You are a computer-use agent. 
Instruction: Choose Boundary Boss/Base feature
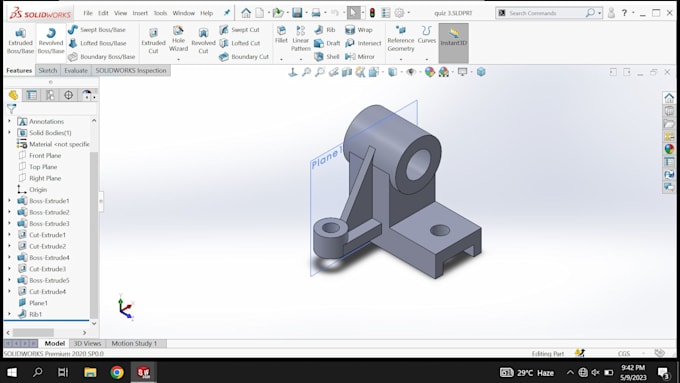pyautogui.click(x=102, y=56)
